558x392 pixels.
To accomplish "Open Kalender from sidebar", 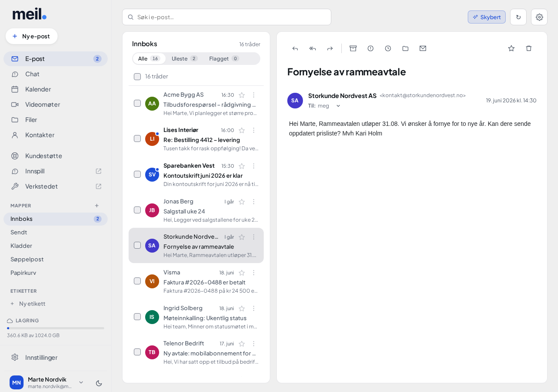I will (56, 89).
